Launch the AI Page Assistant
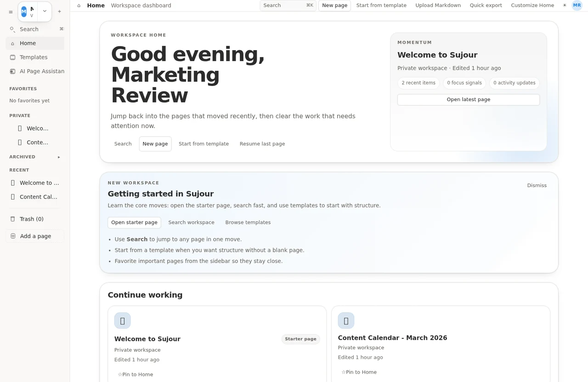This screenshot has height=382, width=588. point(42,71)
